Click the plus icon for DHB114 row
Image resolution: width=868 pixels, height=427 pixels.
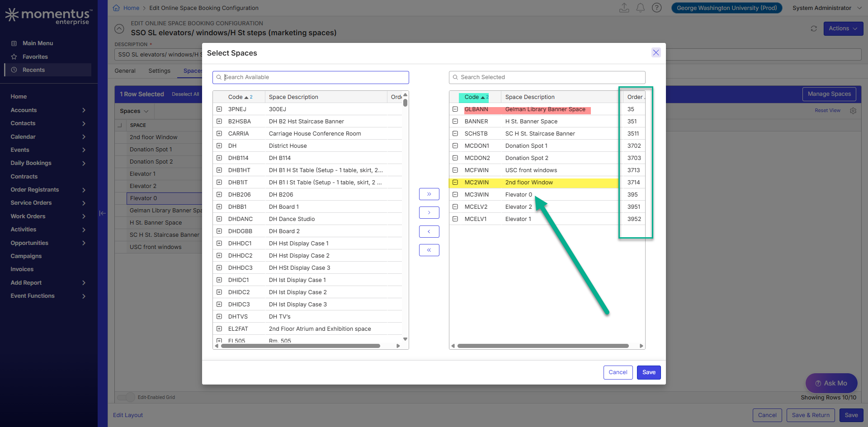coord(219,158)
